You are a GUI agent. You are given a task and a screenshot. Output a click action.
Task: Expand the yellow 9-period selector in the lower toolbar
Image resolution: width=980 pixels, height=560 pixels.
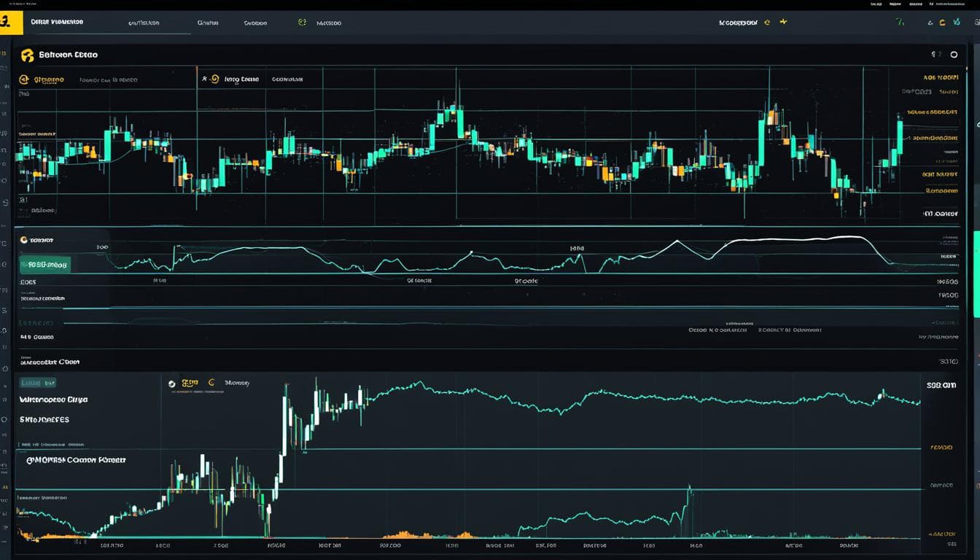tap(190, 382)
